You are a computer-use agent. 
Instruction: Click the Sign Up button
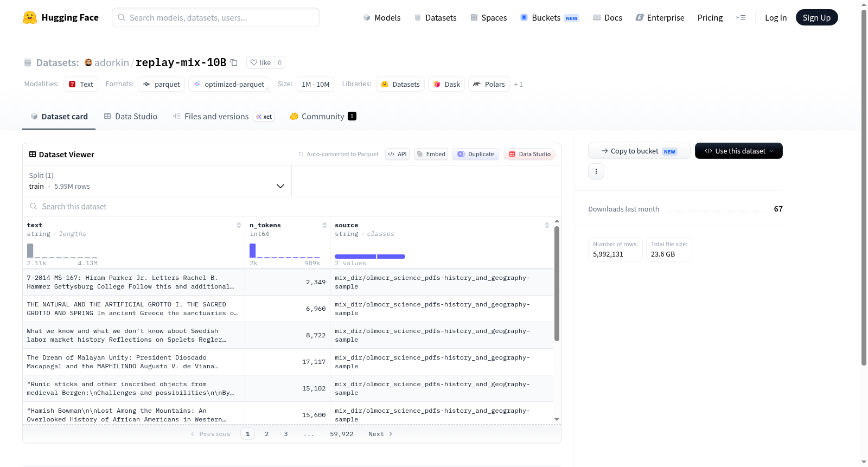(x=816, y=17)
